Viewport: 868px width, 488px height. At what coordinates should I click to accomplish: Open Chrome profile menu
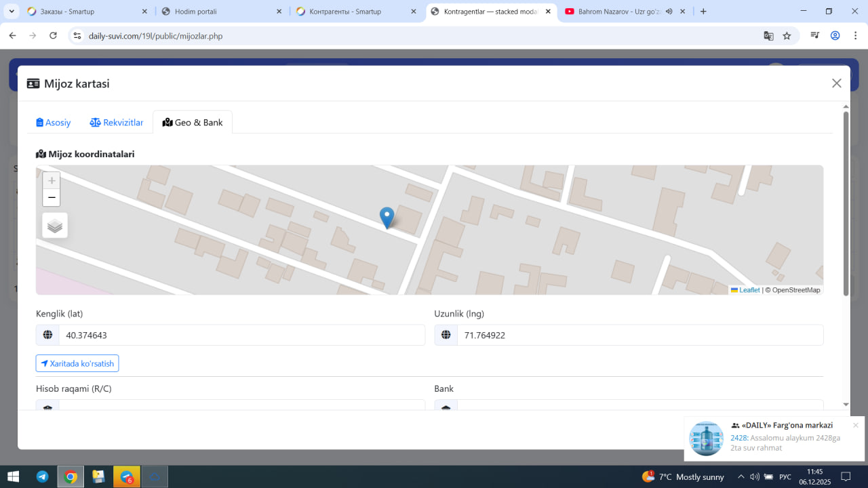coord(835,36)
